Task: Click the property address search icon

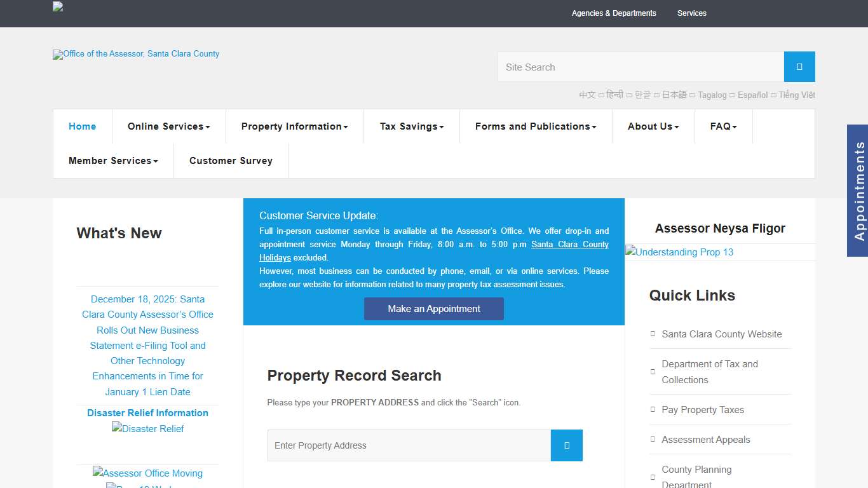Action: tap(566, 445)
